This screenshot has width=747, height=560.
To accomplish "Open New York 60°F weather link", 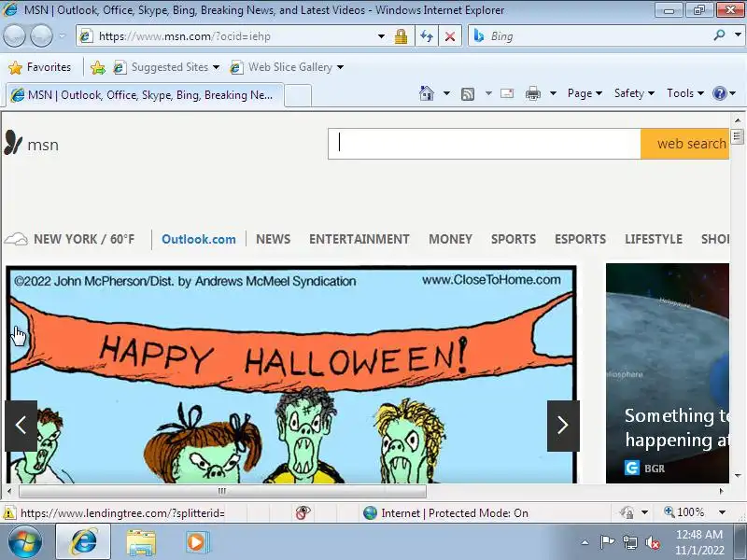I will click(x=69, y=239).
